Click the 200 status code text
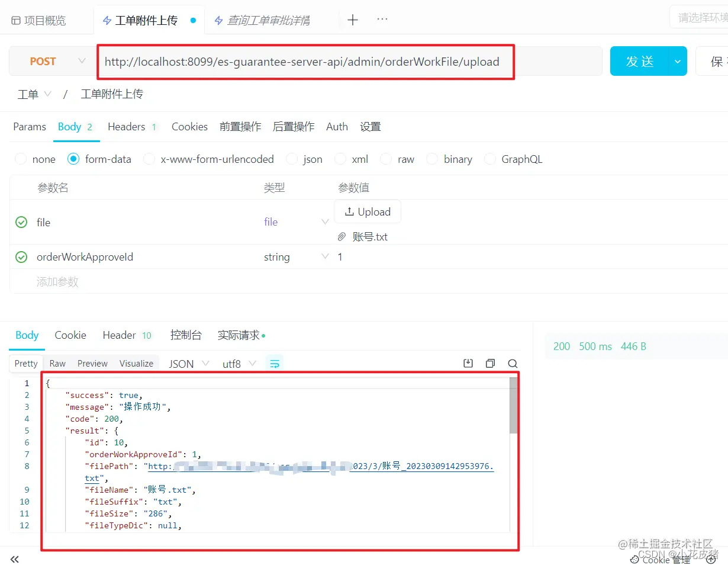The image size is (728, 565). (x=561, y=346)
